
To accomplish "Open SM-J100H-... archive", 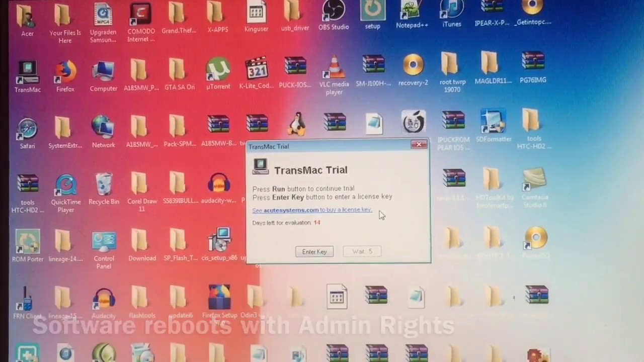I will [x=373, y=71].
